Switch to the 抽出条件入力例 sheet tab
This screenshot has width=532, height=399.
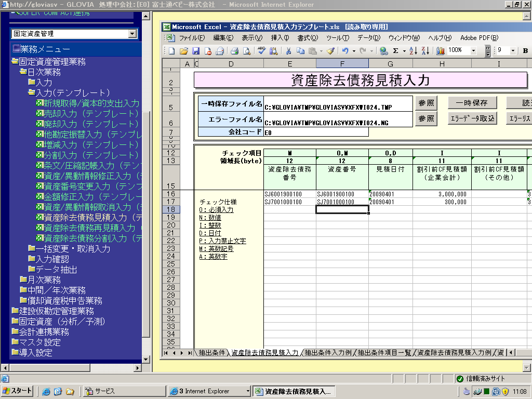tap(328, 353)
